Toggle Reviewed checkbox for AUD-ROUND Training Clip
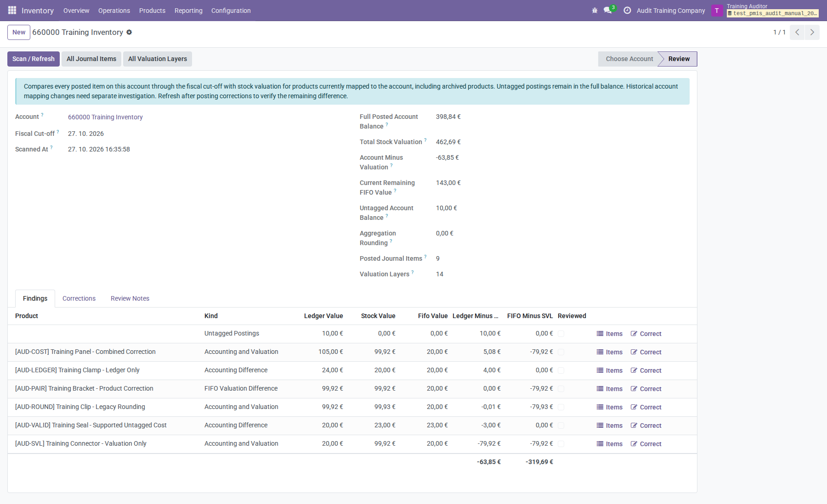The image size is (827, 504). [561, 407]
